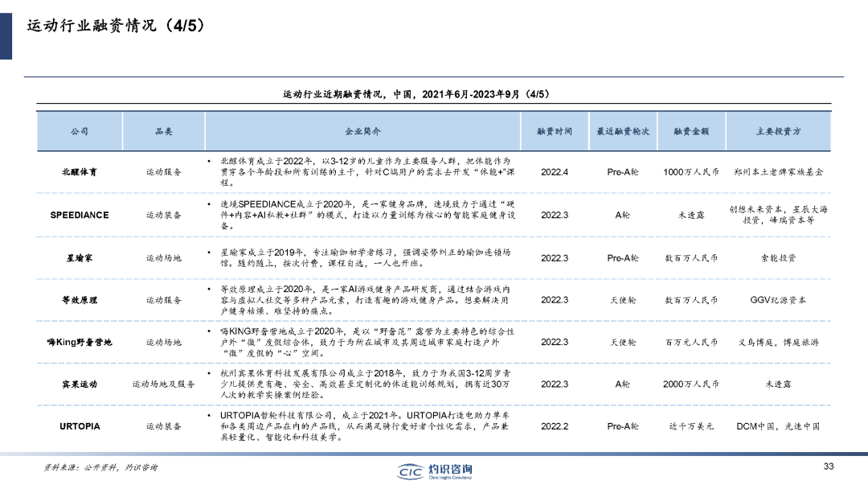Click 未透露 amount in SPEEDIANCE row
The image size is (868, 489).
(x=691, y=215)
